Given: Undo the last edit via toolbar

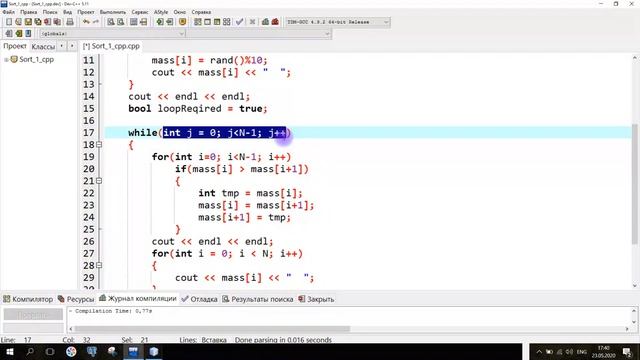Looking at the screenshot, I should coord(86,22).
